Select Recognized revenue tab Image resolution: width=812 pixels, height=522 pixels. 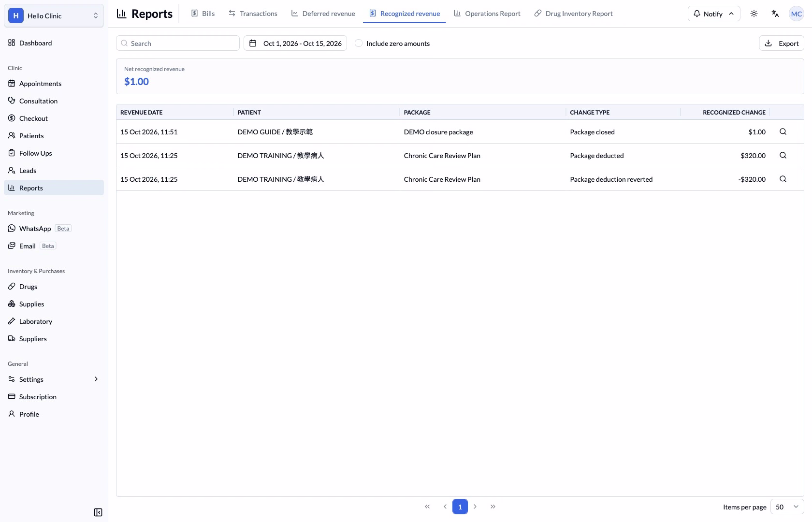pyautogui.click(x=405, y=14)
